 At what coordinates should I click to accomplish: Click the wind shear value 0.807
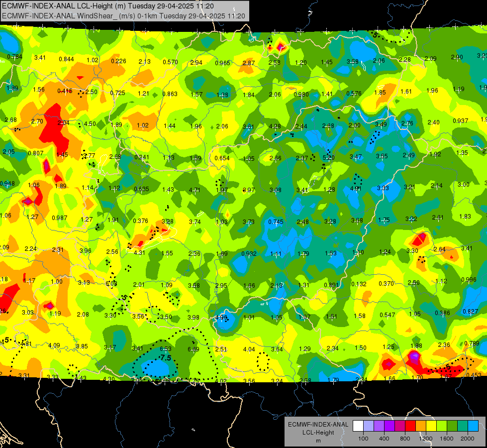point(36,153)
